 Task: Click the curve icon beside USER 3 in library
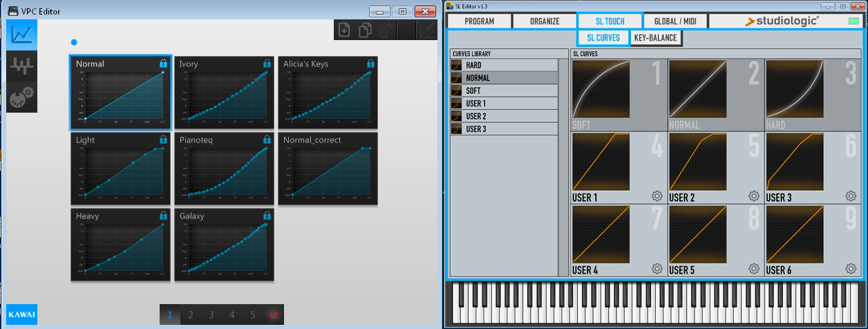click(456, 129)
